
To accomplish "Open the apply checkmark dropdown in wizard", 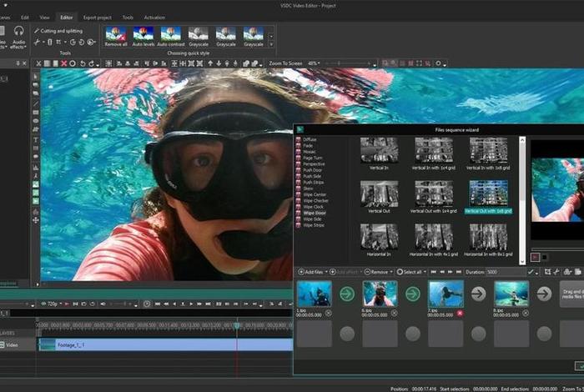I will click(x=536, y=273).
